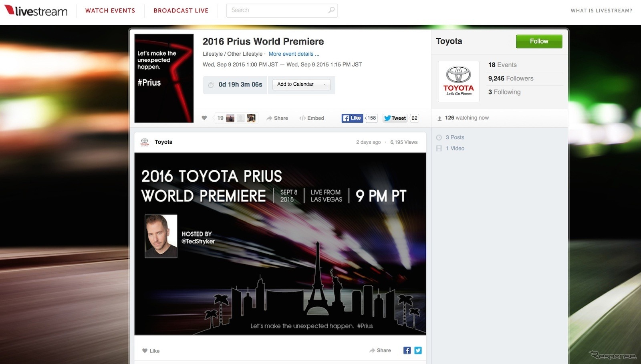Image resolution: width=641 pixels, height=364 pixels.
Task: Toggle Like on the Toyota post
Action: [151, 351]
